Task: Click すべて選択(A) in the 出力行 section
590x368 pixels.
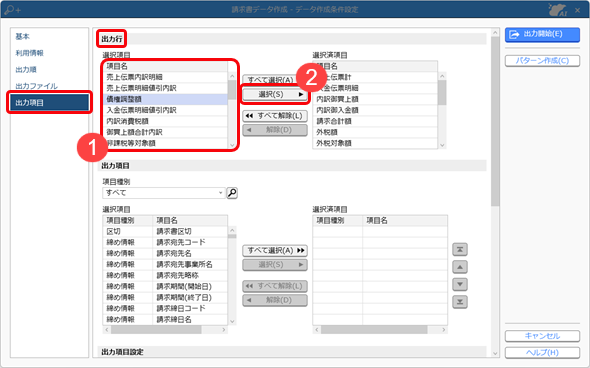Action: coord(271,80)
